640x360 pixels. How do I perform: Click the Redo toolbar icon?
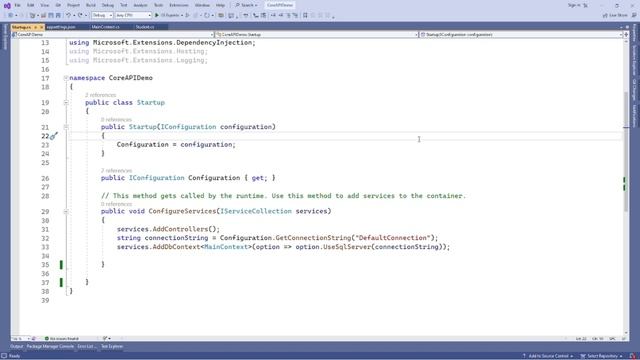(x=80, y=15)
